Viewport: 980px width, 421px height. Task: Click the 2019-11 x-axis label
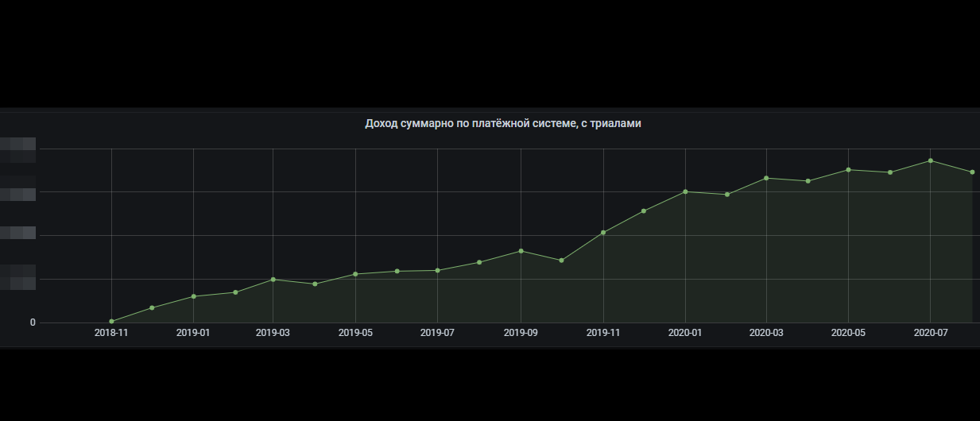click(603, 333)
